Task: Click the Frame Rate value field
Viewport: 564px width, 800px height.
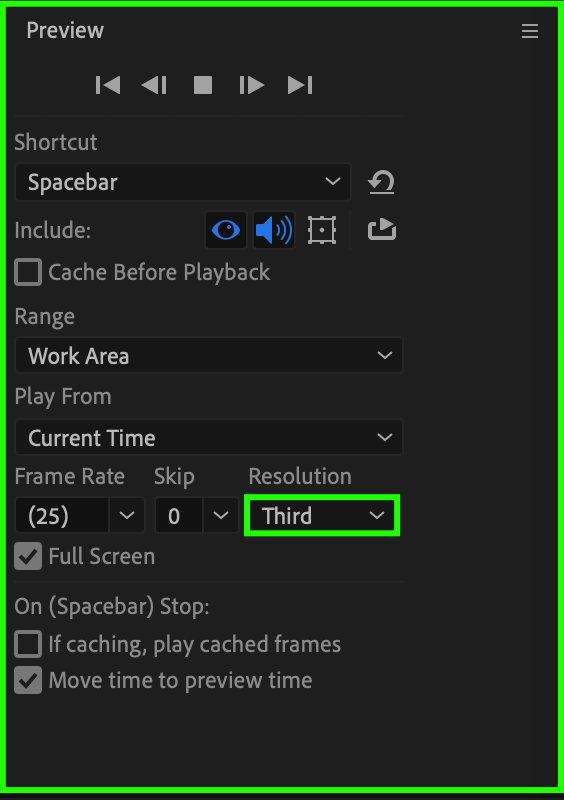Action: pyautogui.click(x=62, y=516)
